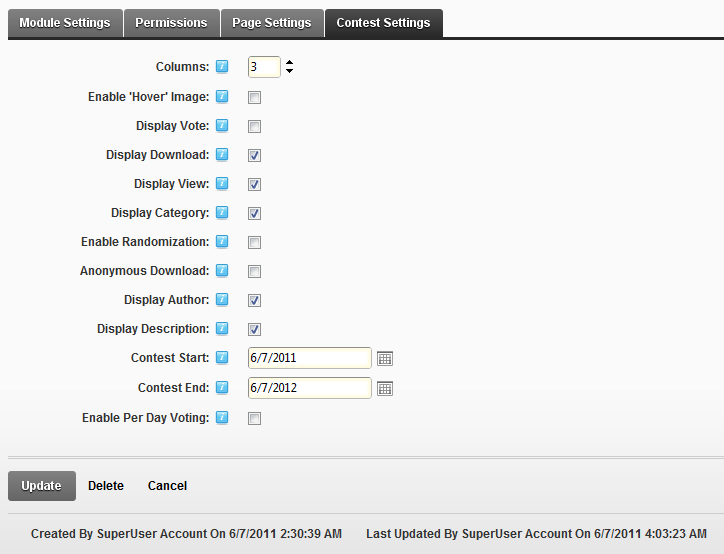
Task: Click the help icon beside Display Description
Action: [222, 329]
